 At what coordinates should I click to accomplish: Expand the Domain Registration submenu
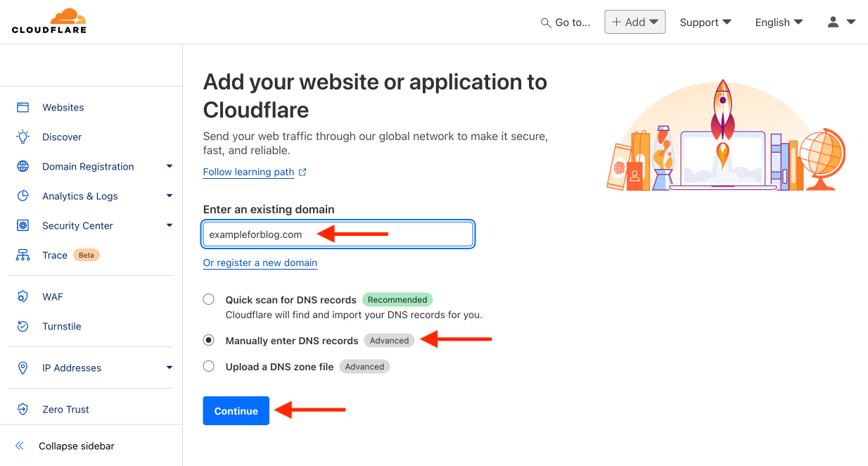(x=169, y=167)
